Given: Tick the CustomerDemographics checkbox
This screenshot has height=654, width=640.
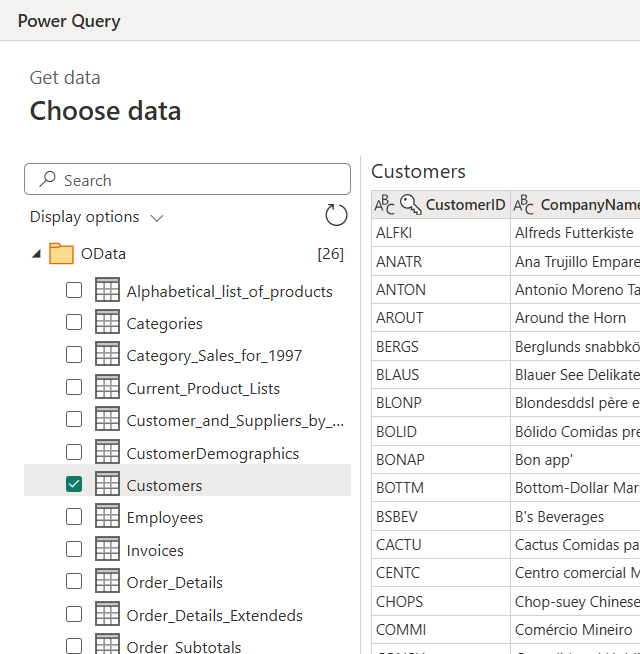Looking at the screenshot, I should click(x=74, y=453).
